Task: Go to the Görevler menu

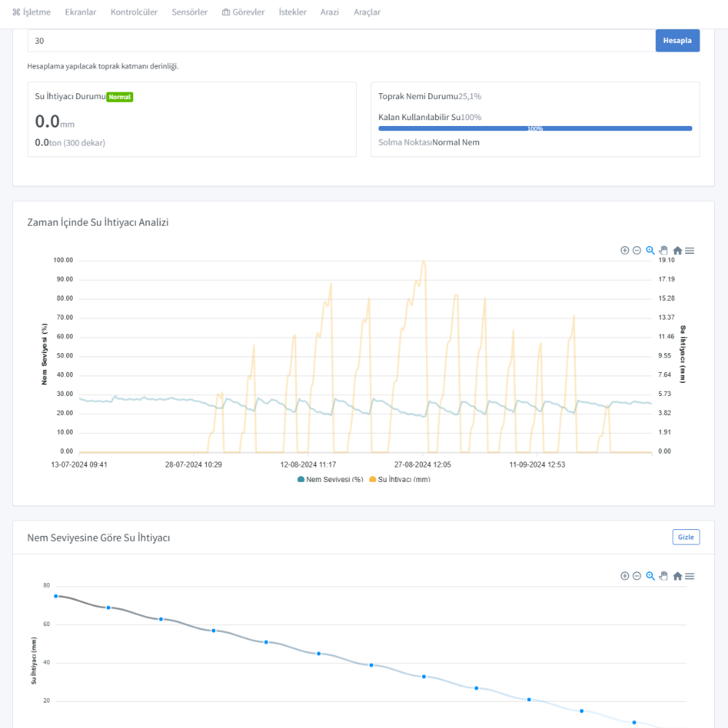Action: (x=243, y=12)
